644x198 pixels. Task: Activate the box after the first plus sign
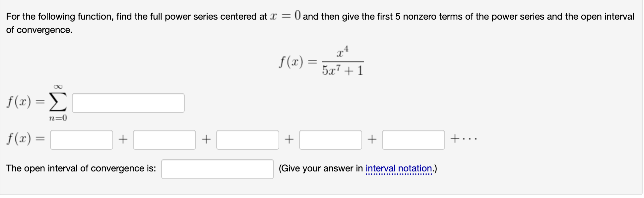(165, 140)
